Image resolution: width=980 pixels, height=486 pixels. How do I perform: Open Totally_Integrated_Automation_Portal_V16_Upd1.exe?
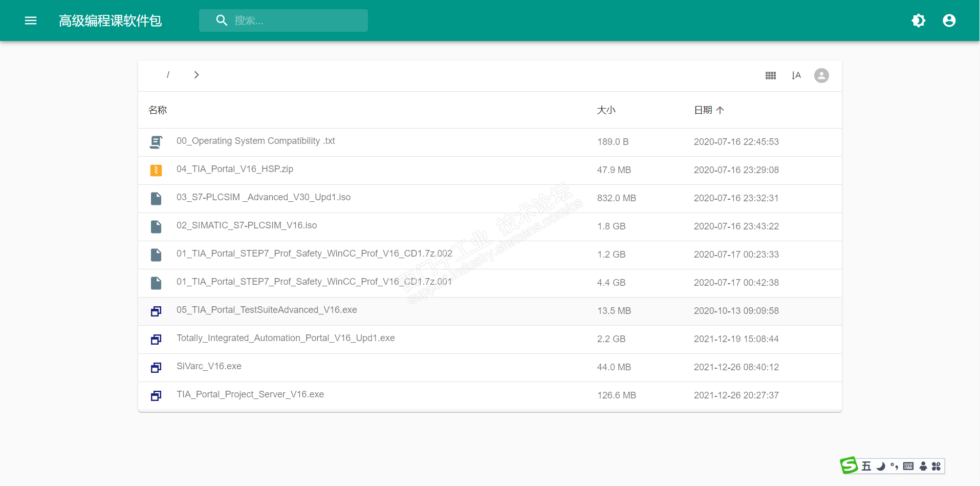286,338
